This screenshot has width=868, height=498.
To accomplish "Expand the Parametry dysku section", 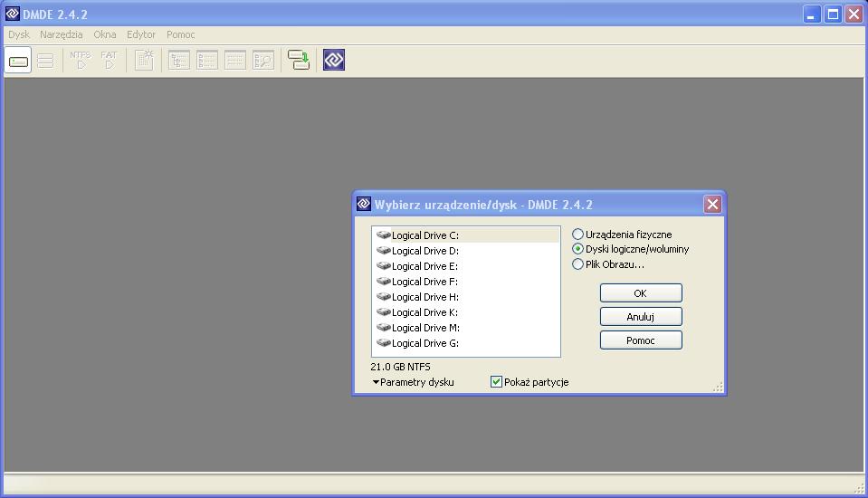I will [x=413, y=382].
